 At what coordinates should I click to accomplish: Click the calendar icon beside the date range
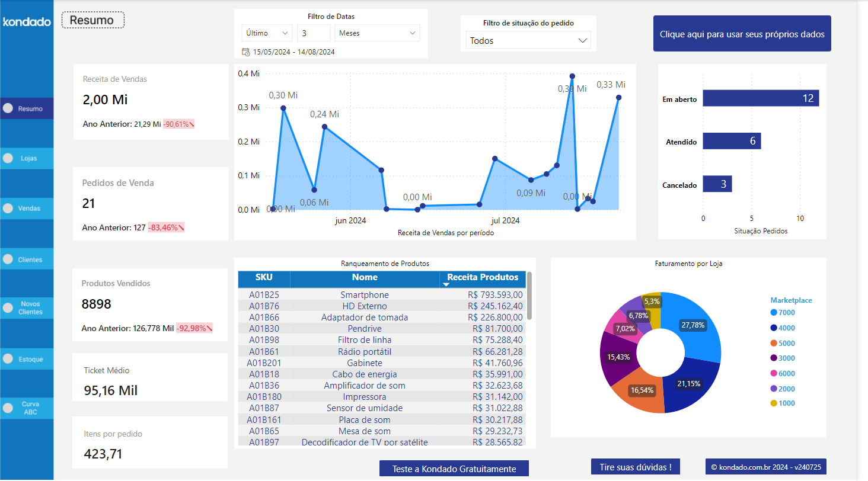(245, 52)
